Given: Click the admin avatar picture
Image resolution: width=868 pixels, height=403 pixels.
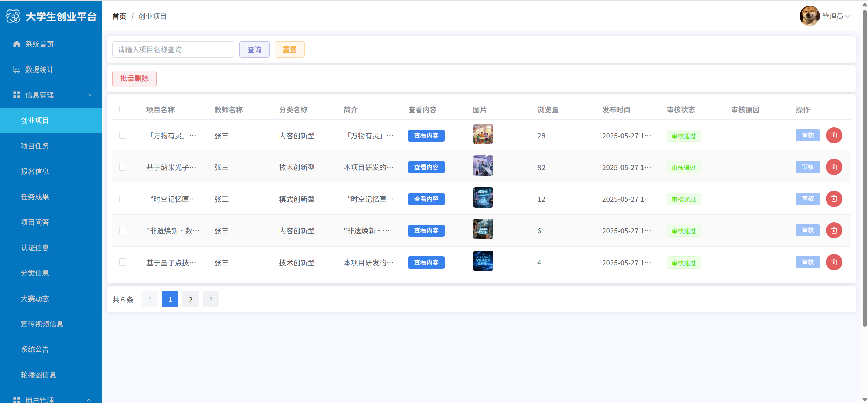Looking at the screenshot, I should pos(809,16).
